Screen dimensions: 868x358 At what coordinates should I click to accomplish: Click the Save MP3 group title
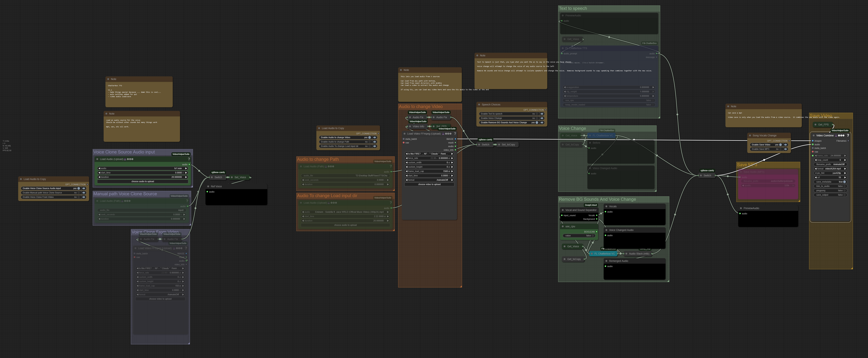747,165
